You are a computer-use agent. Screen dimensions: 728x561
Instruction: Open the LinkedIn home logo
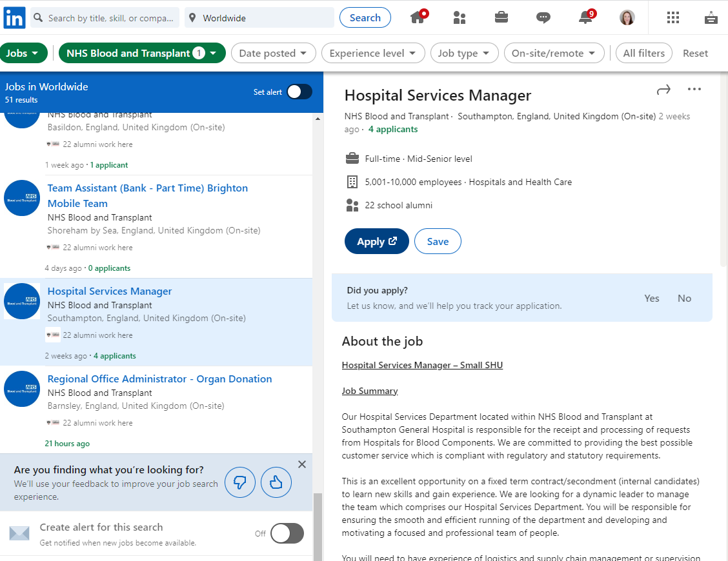14,18
